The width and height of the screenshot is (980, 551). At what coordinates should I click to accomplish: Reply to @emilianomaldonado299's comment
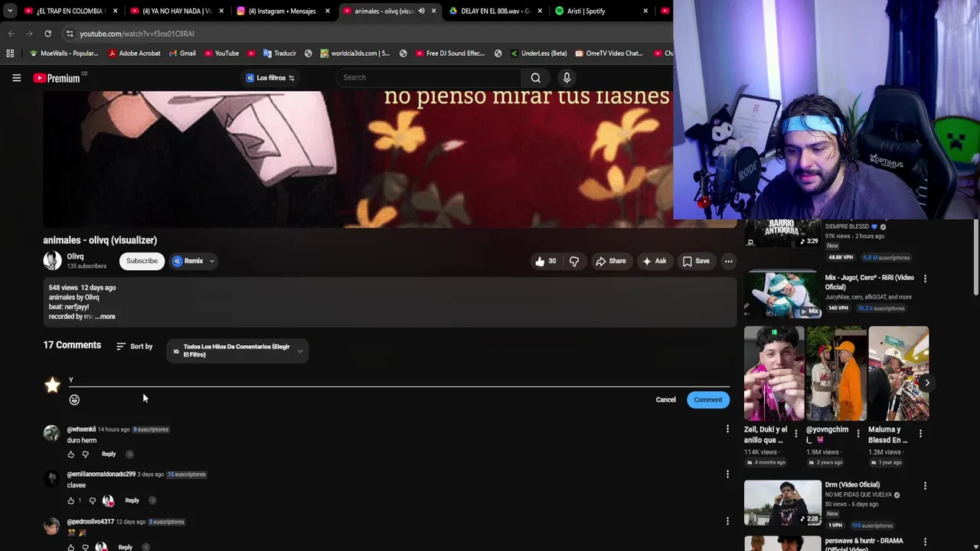pyautogui.click(x=132, y=500)
